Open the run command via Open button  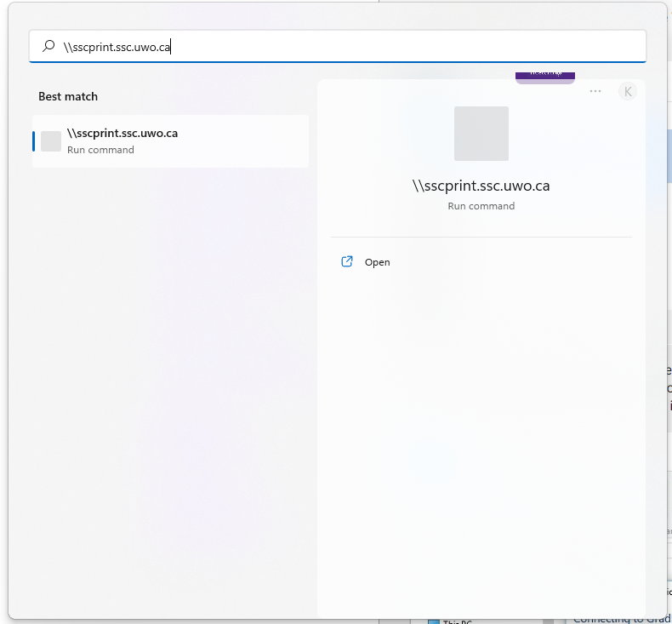[481, 262]
